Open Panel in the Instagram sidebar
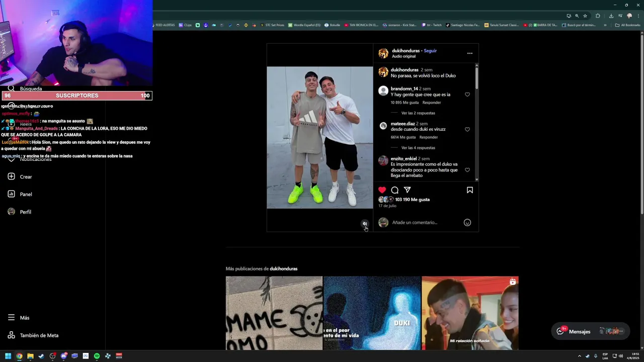The image size is (644, 362). 20,194
